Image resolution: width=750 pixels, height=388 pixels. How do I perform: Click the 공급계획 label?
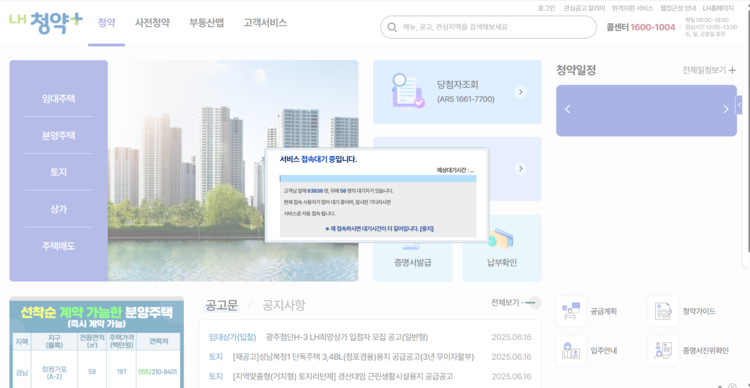point(604,311)
